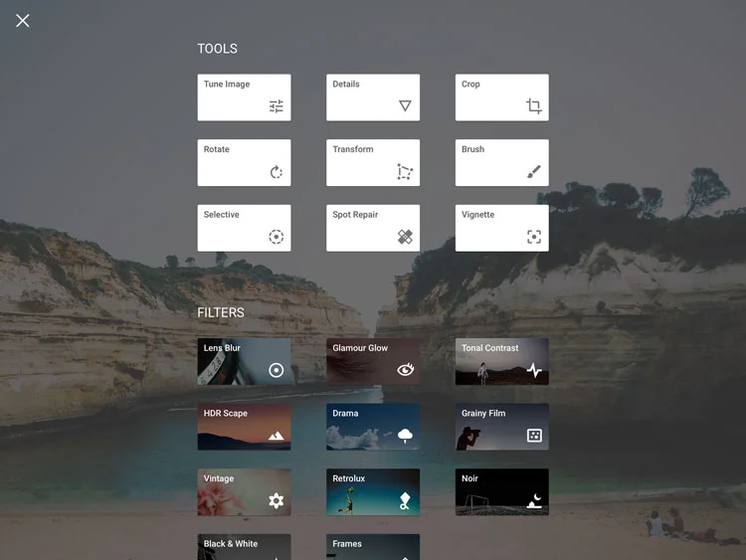Apply the Vintage filter
This screenshot has width=746, height=560.
pyautogui.click(x=244, y=492)
